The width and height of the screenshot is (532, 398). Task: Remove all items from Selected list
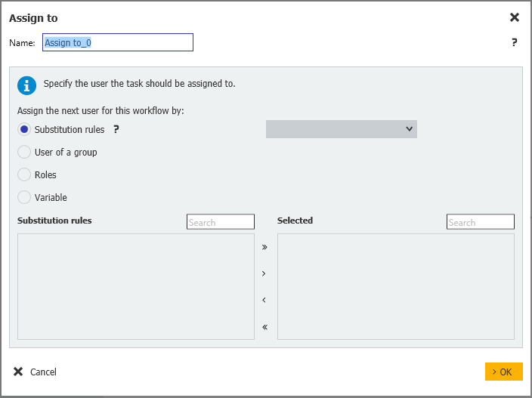tap(264, 327)
